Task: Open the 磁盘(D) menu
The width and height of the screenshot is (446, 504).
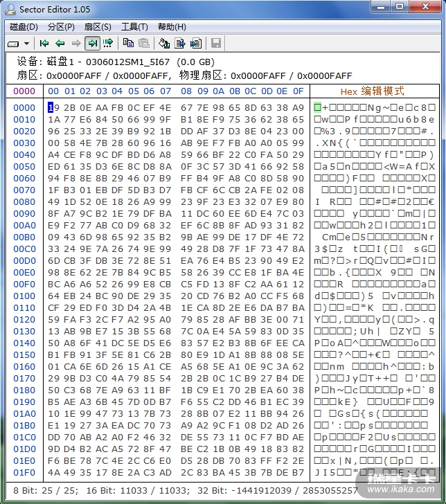Action: point(24,27)
